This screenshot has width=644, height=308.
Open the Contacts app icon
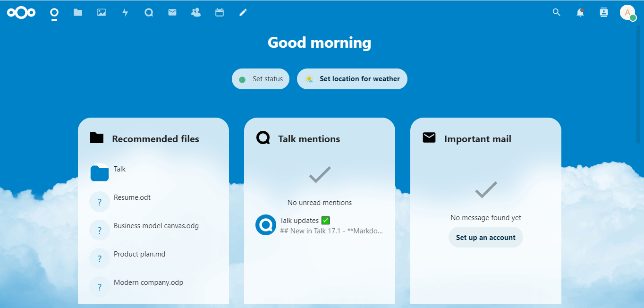click(196, 13)
